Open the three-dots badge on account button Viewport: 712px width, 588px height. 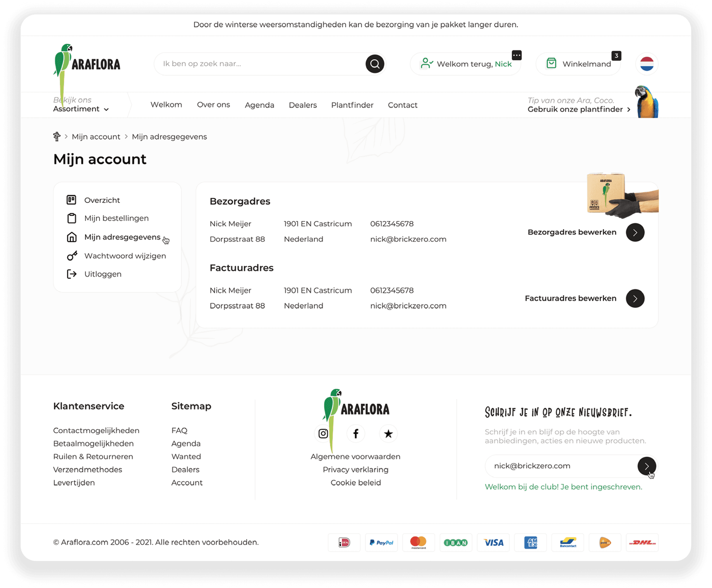[x=516, y=55]
